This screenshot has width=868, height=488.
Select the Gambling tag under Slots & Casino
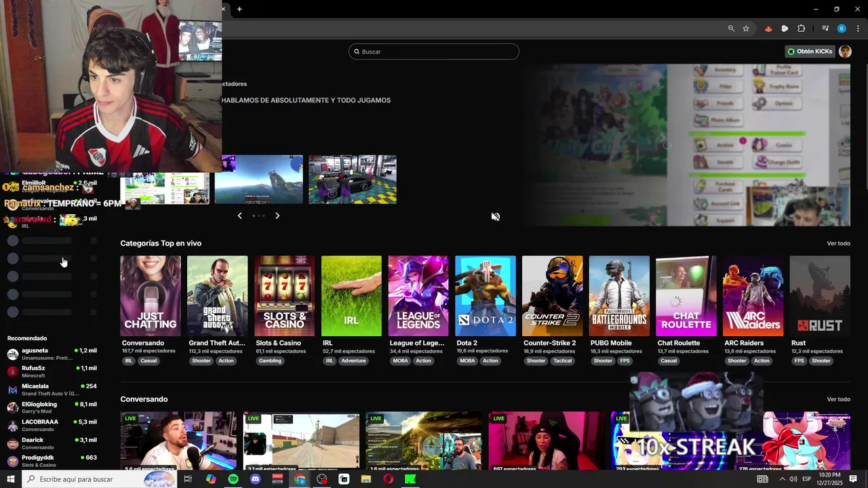(270, 361)
